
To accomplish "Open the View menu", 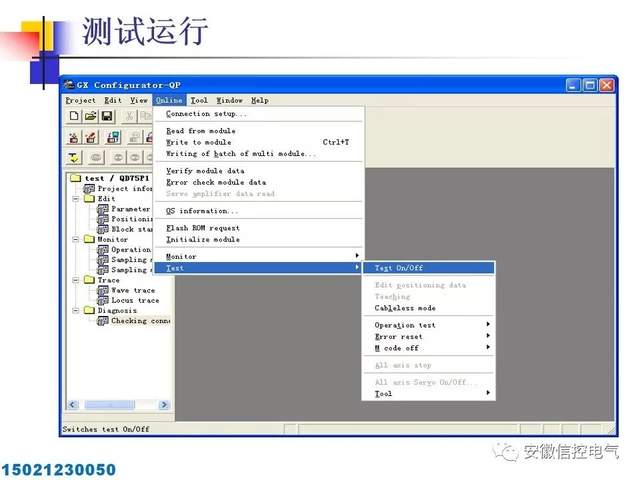I will [x=139, y=100].
